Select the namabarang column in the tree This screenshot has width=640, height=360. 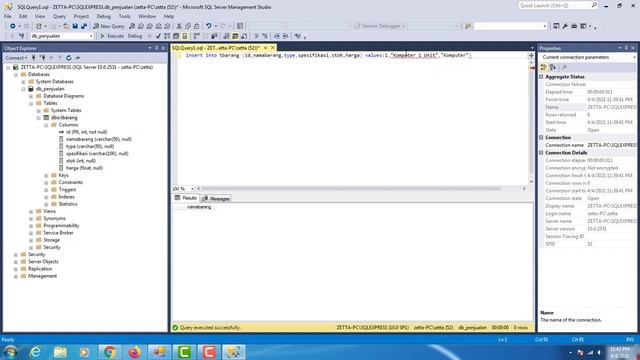[99, 139]
